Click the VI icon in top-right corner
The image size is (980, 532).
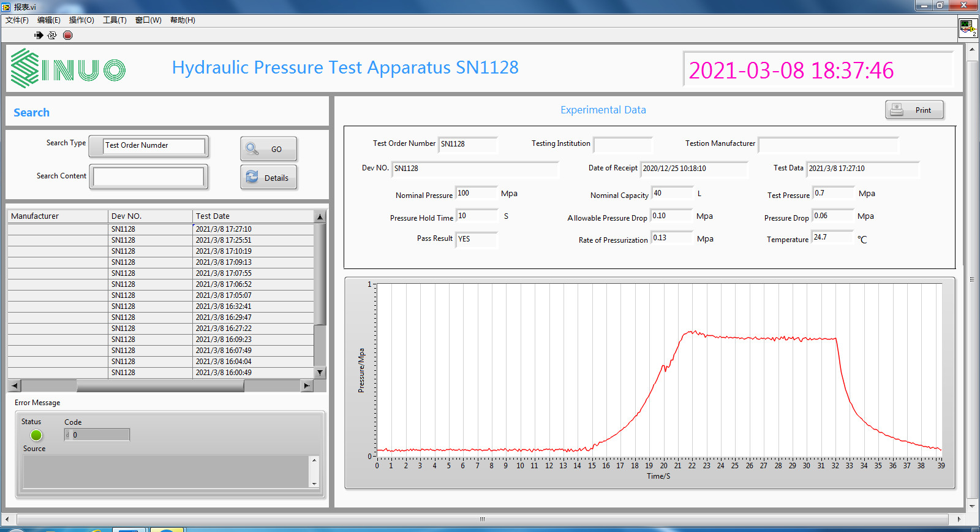[968, 28]
